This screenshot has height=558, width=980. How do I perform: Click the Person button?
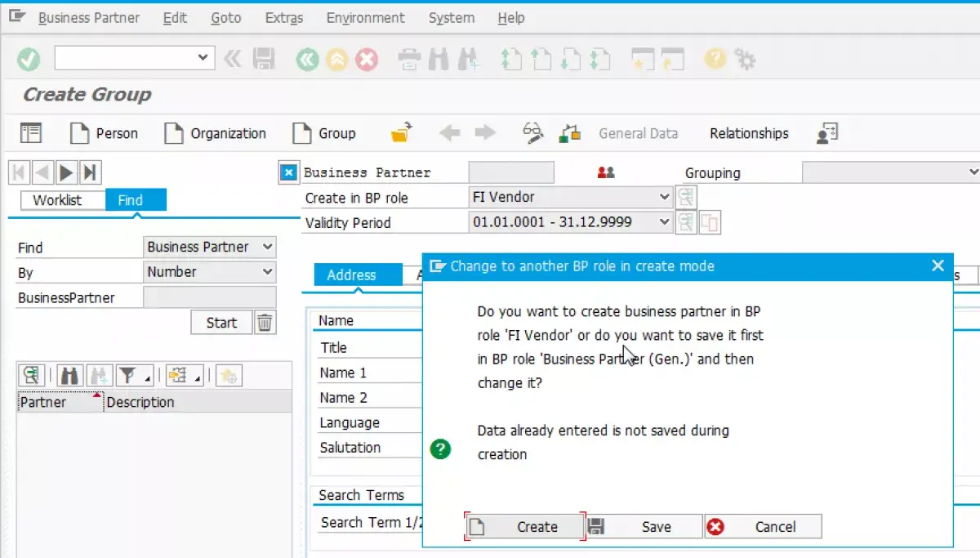pyautogui.click(x=104, y=133)
